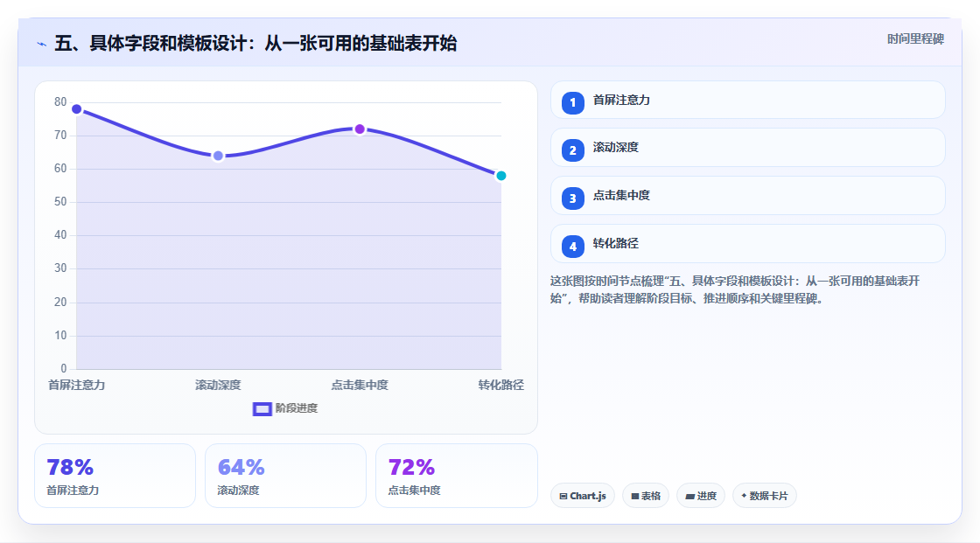Open the 72% 点击集中度 stat card
Screen dimensions: 980x543
pos(456,477)
